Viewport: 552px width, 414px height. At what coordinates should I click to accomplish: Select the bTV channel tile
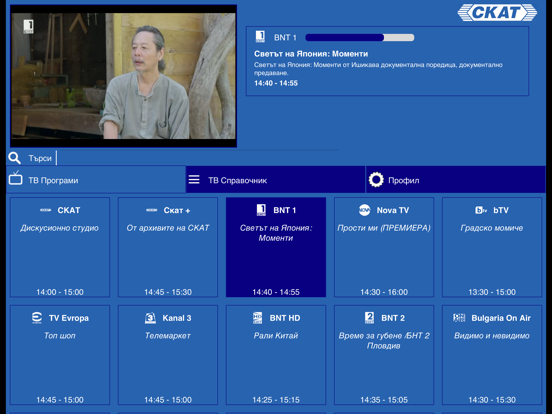pos(492,247)
